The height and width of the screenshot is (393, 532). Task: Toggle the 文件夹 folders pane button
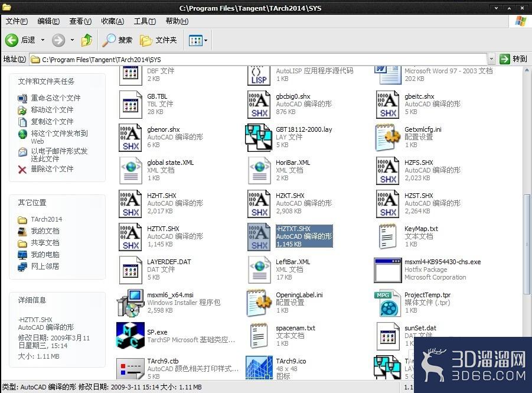pyautogui.click(x=158, y=40)
